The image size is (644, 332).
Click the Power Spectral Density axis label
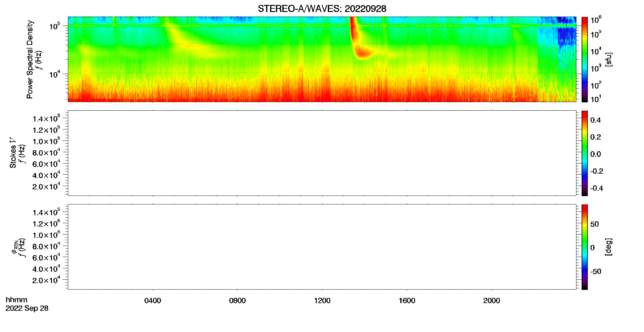30,59
